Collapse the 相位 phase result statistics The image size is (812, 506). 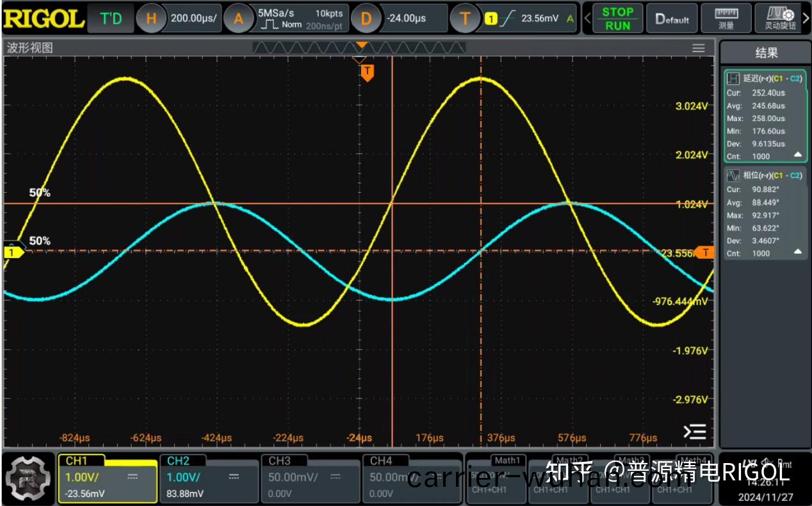click(x=797, y=252)
